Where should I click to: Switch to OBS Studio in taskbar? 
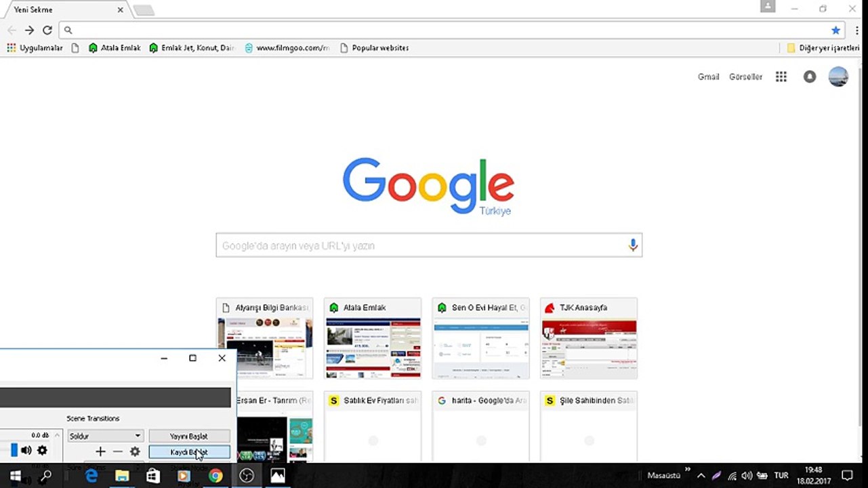click(x=247, y=476)
